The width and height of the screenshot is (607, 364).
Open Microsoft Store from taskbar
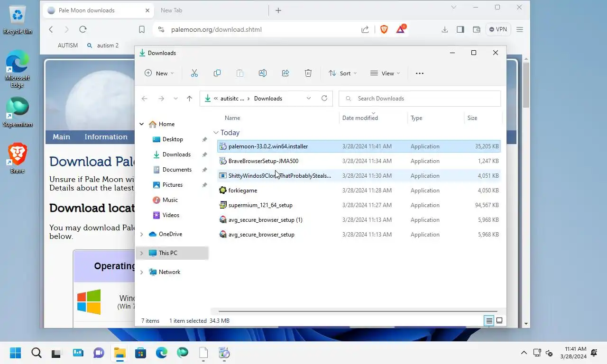[140, 353]
